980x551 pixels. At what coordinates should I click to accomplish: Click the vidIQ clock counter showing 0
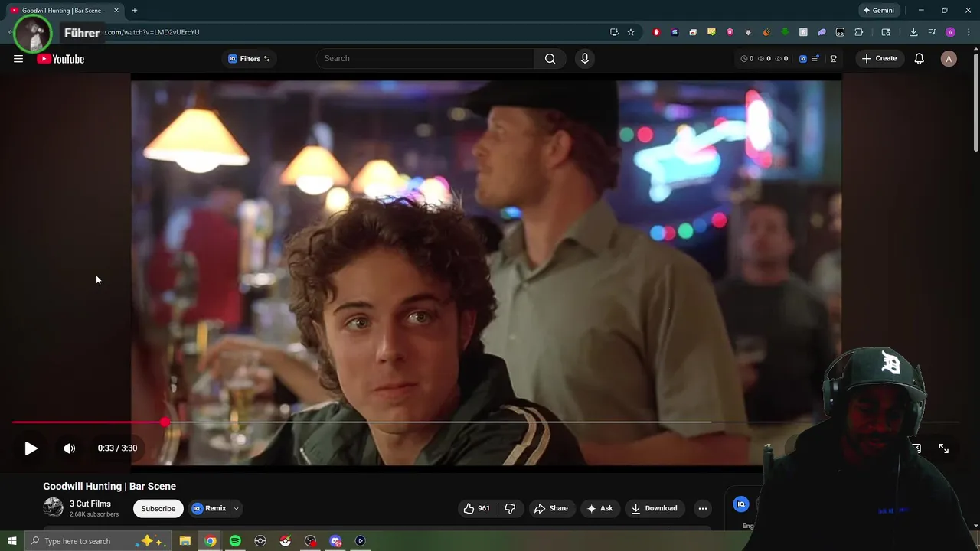[x=747, y=59]
